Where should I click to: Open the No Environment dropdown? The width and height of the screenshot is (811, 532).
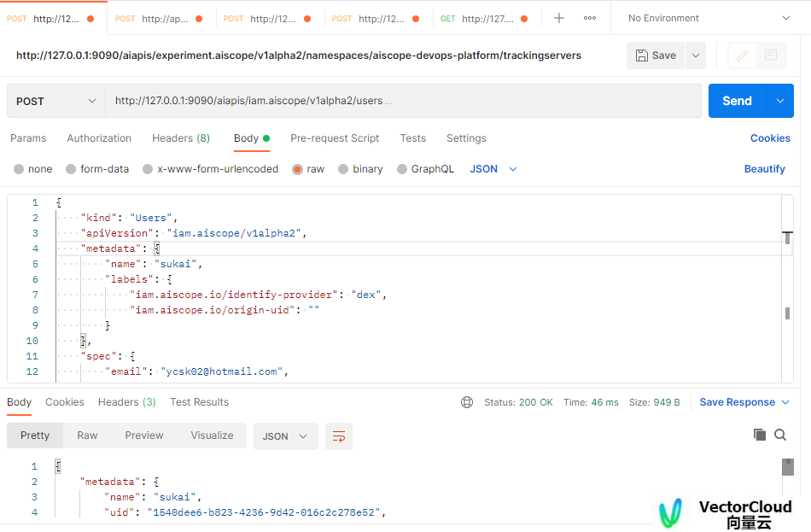(709, 18)
